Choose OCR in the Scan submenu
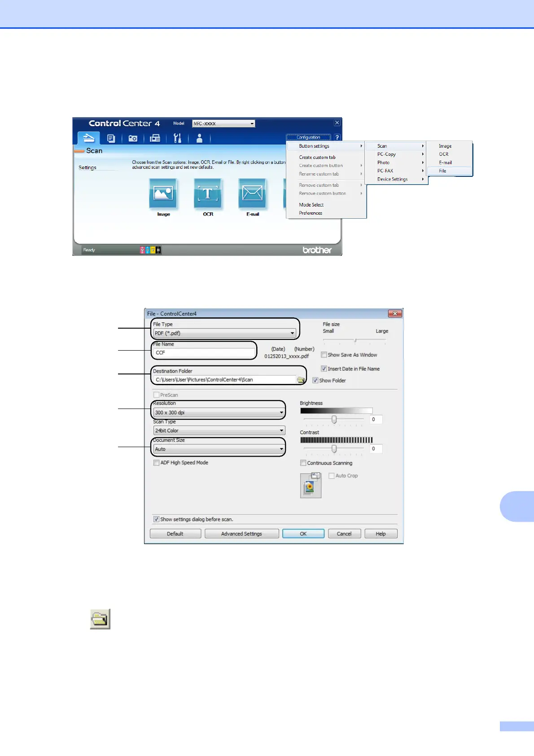The width and height of the screenshot is (534, 756). click(449, 154)
